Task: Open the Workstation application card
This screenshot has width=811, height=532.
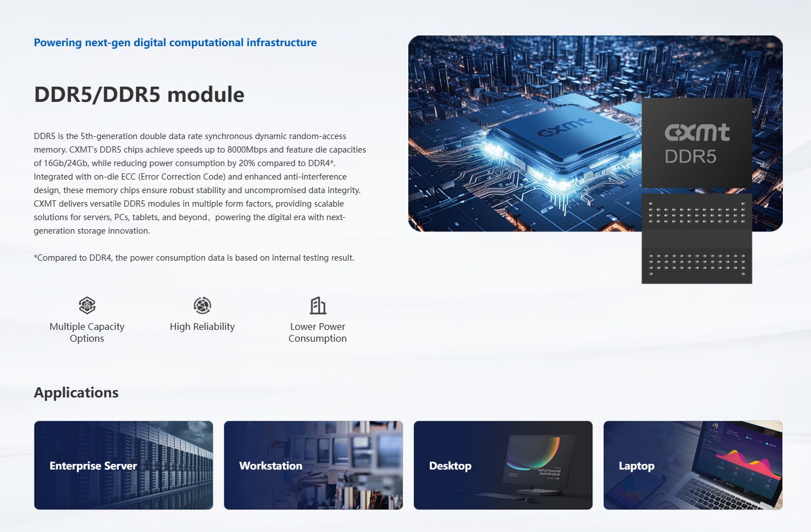Action: [x=313, y=465]
